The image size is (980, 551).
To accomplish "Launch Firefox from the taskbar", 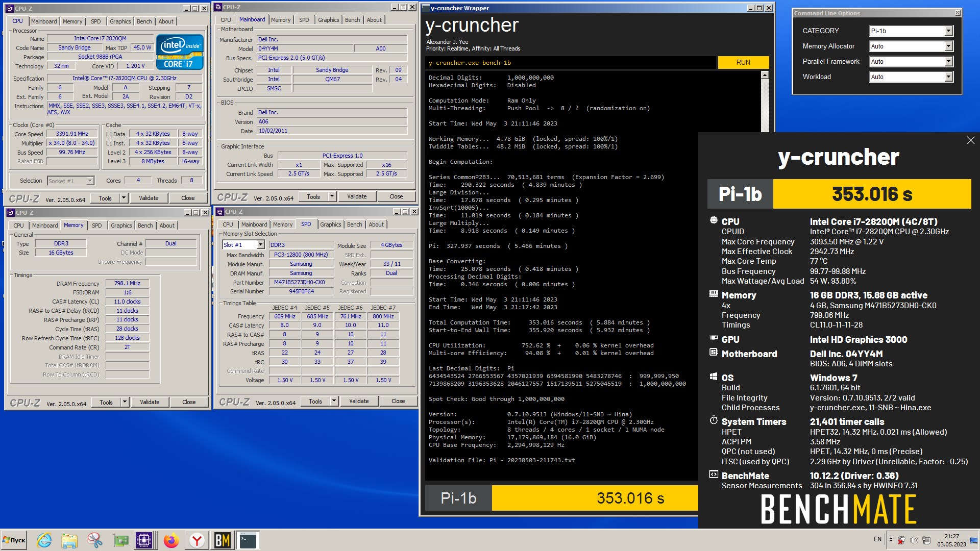I will (171, 540).
